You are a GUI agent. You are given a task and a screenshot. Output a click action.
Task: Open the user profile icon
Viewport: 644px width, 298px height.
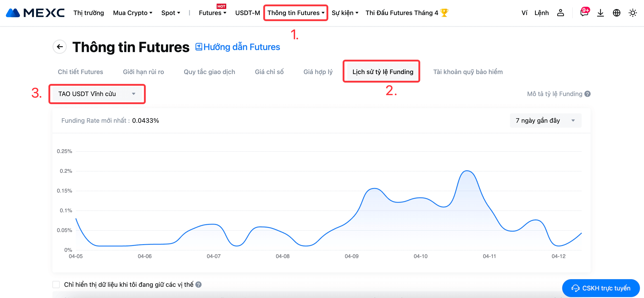pos(560,13)
